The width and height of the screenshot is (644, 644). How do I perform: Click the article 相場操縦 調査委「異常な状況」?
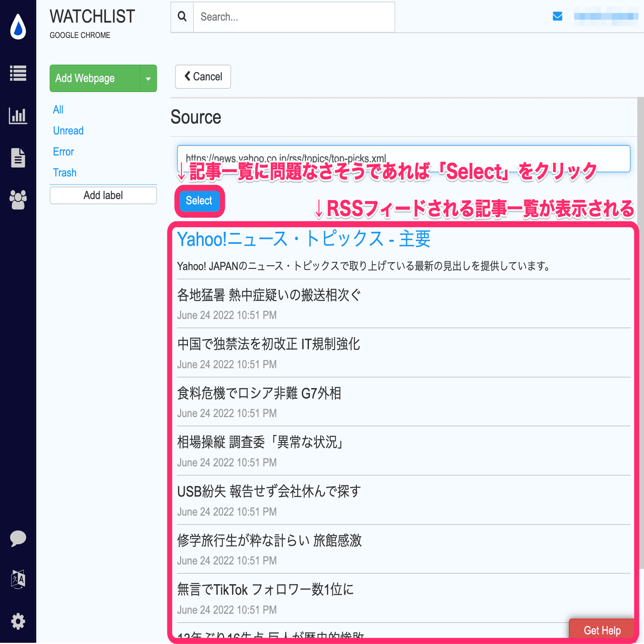261,443
